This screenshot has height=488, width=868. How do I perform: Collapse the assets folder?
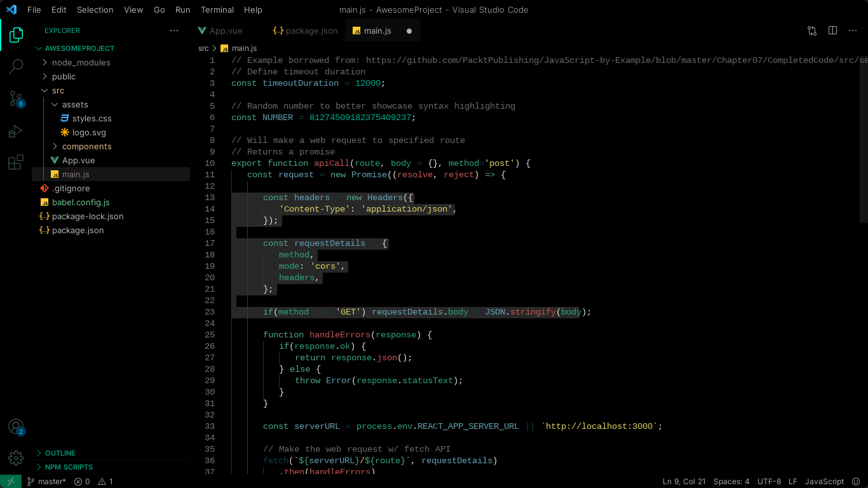point(75,104)
